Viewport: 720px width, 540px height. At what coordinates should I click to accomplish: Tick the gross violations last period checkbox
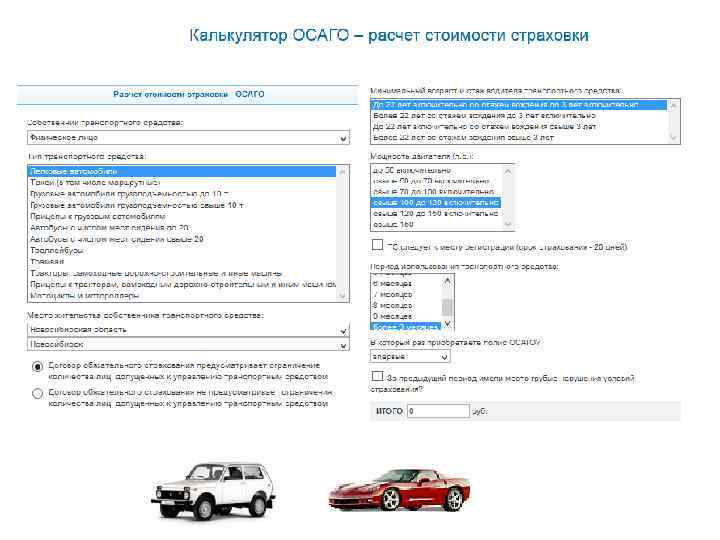click(x=377, y=376)
